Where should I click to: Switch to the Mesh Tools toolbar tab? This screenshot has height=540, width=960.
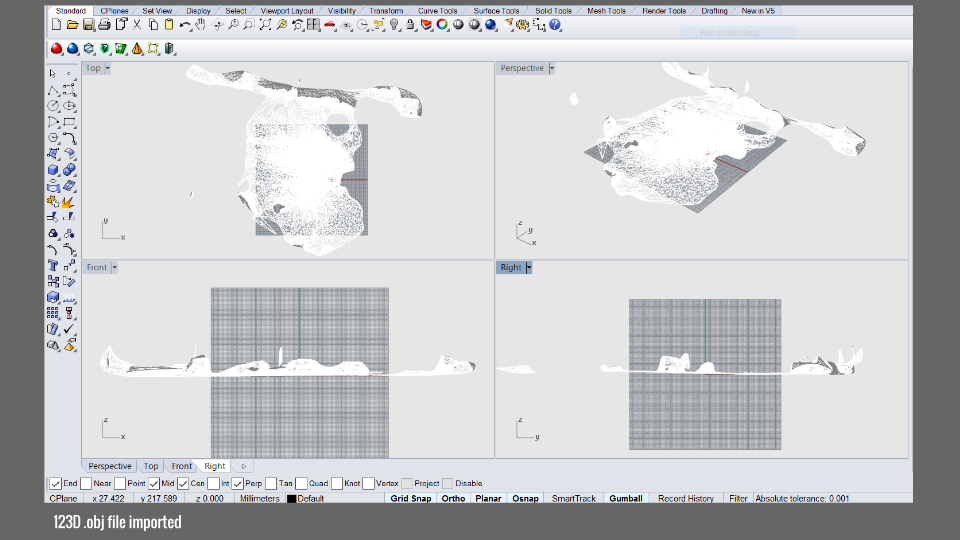pyautogui.click(x=606, y=11)
